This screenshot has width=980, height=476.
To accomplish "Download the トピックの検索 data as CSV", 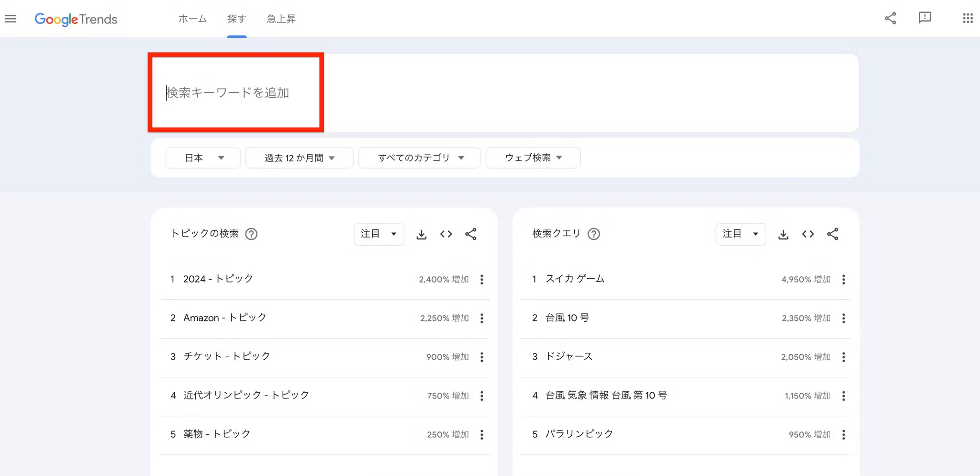I will pos(421,234).
